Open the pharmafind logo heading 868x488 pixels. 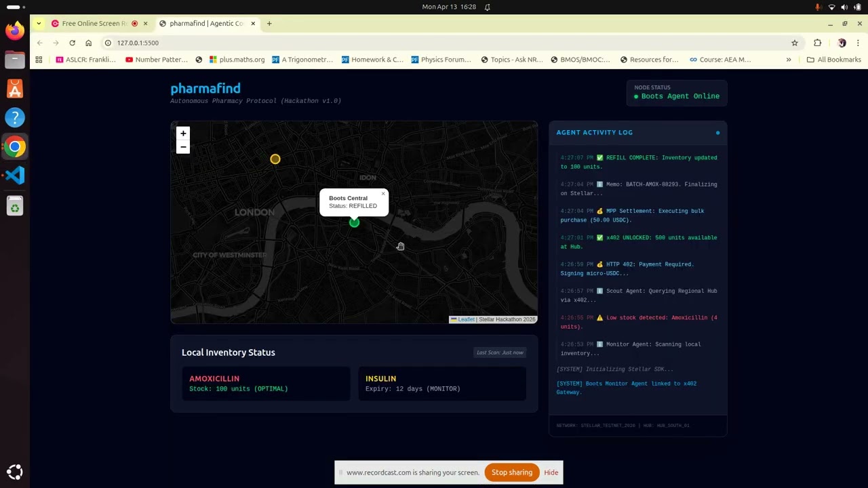pos(205,88)
